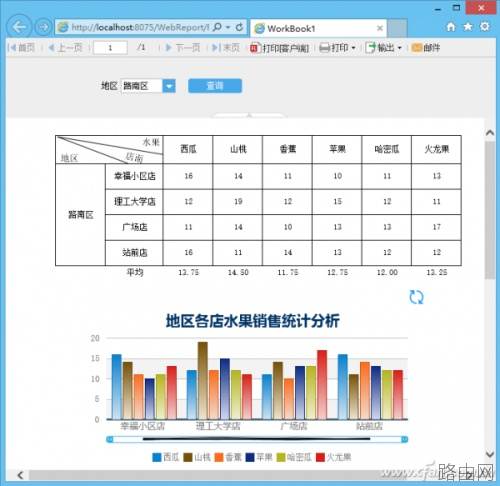Click the 站前店 x-axis label in chart
This screenshot has width=500, height=486.
tap(369, 426)
